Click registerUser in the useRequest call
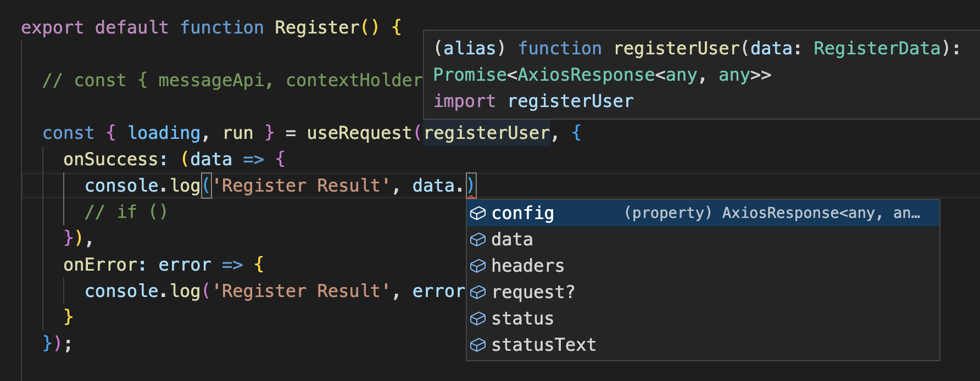The height and width of the screenshot is (381, 980). [x=487, y=133]
